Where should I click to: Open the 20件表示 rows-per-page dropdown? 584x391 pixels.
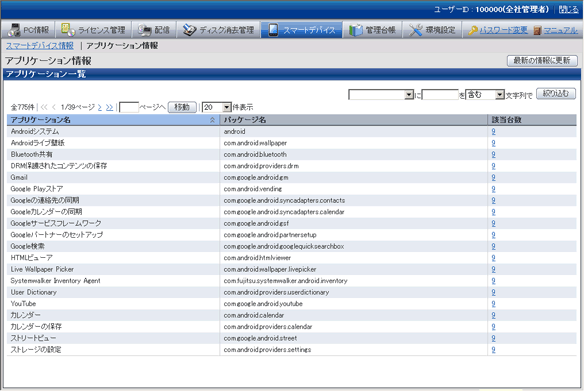pos(217,107)
